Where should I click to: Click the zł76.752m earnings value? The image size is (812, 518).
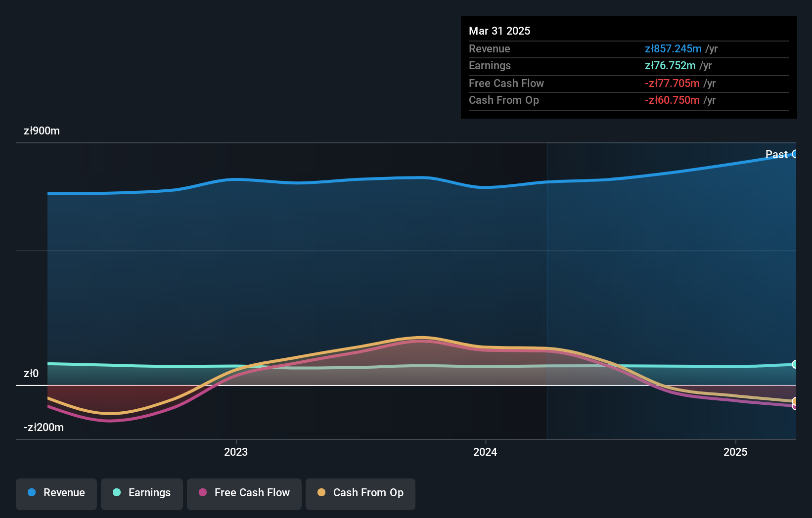(670, 65)
